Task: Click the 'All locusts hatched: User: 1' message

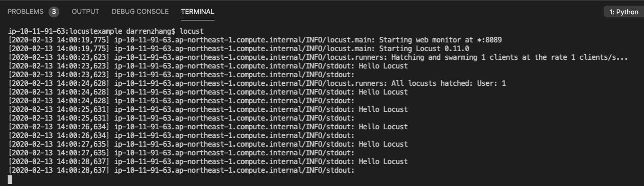Action: [448, 83]
